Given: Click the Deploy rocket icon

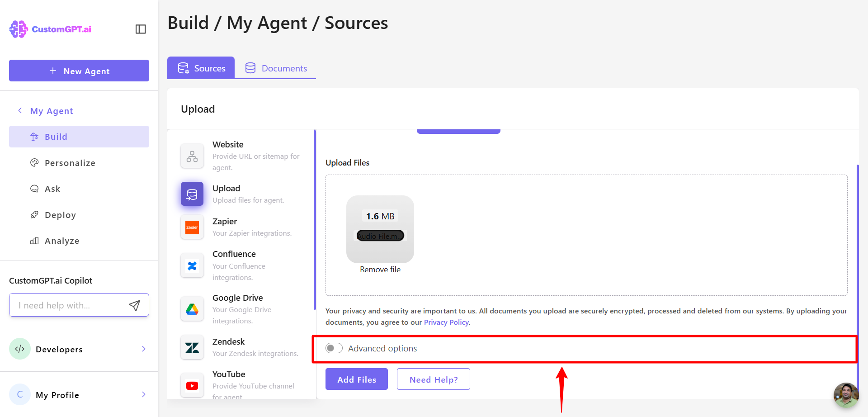Looking at the screenshot, I should 34,214.
